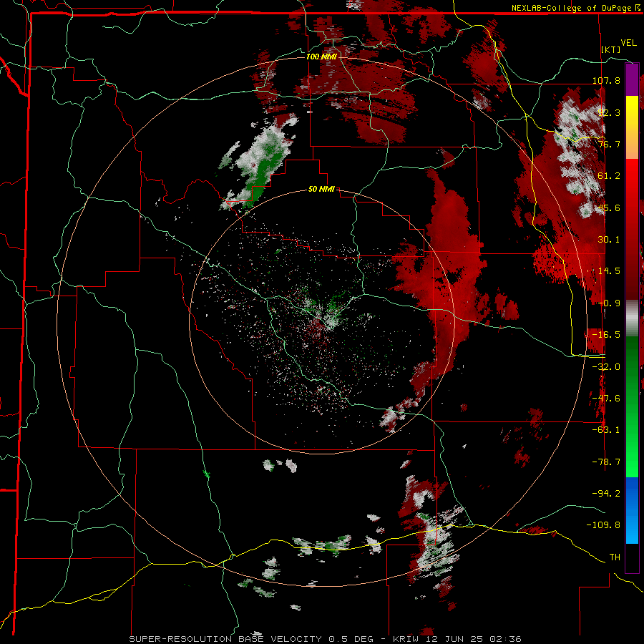Click the -32.0 velocity scale value
This screenshot has width=644, height=644.
(606, 367)
